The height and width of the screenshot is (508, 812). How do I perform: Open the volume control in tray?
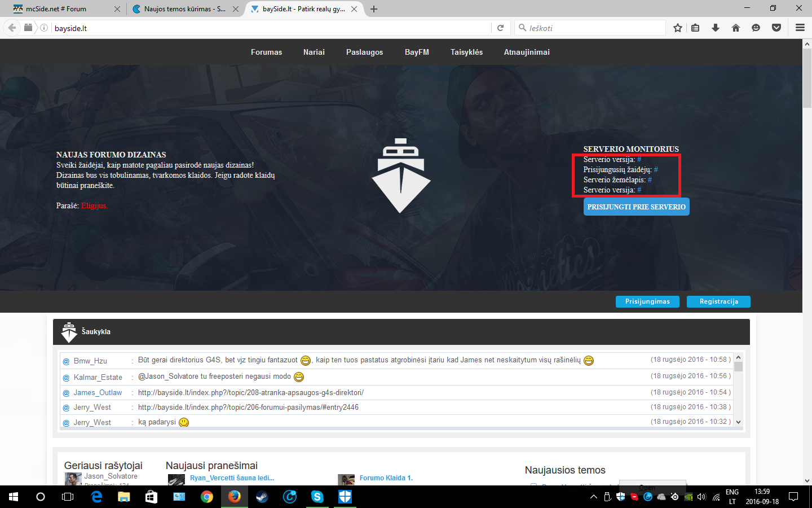(701, 497)
